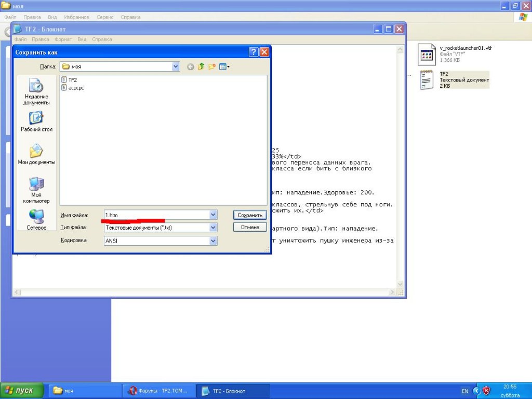
Task: Minimize the Notepad window
Action: click(378, 29)
